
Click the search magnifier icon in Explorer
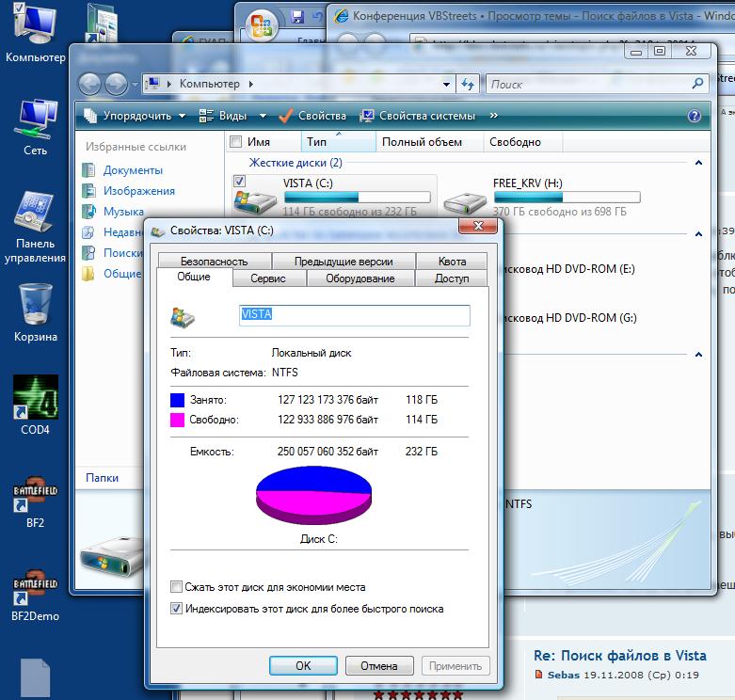pos(697,84)
